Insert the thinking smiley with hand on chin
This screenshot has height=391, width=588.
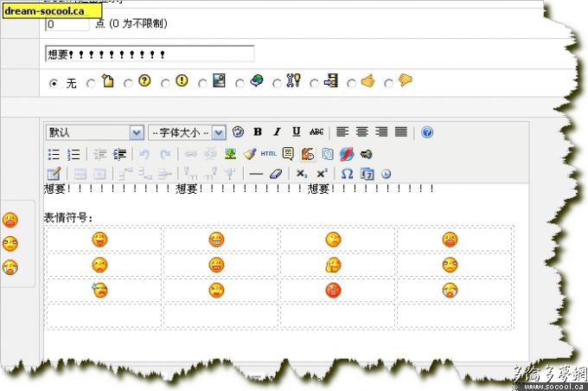tap(333, 265)
